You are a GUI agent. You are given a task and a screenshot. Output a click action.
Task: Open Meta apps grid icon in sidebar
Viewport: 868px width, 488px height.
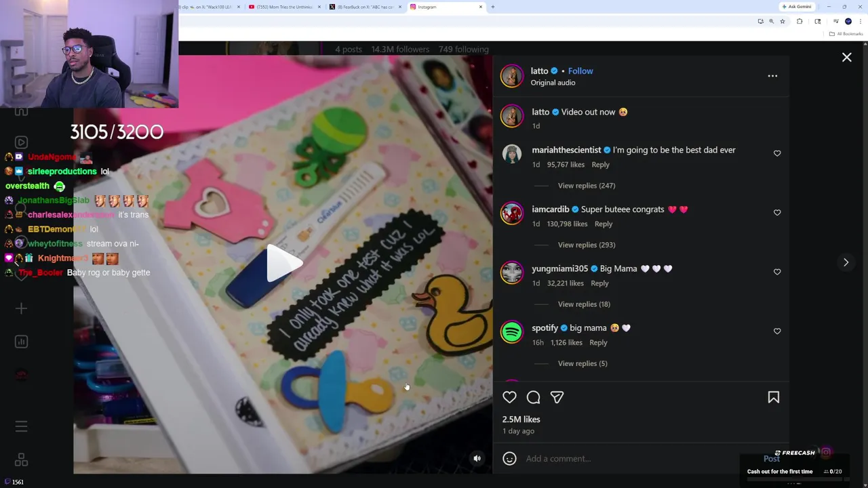pyautogui.click(x=21, y=460)
